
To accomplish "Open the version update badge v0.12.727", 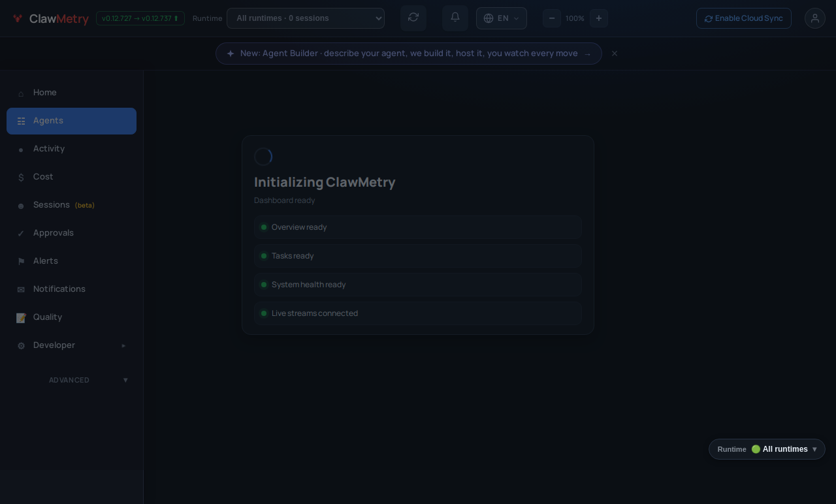I will pyautogui.click(x=140, y=18).
